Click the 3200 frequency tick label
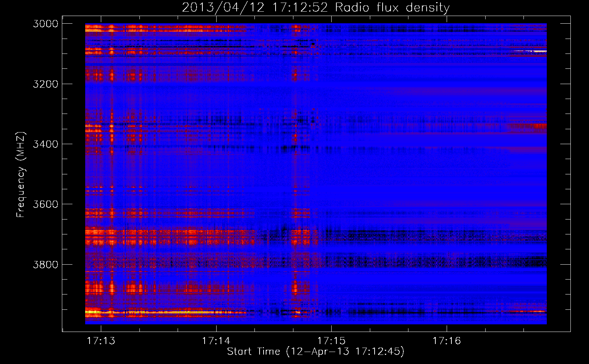This screenshot has height=364, width=589. point(46,84)
